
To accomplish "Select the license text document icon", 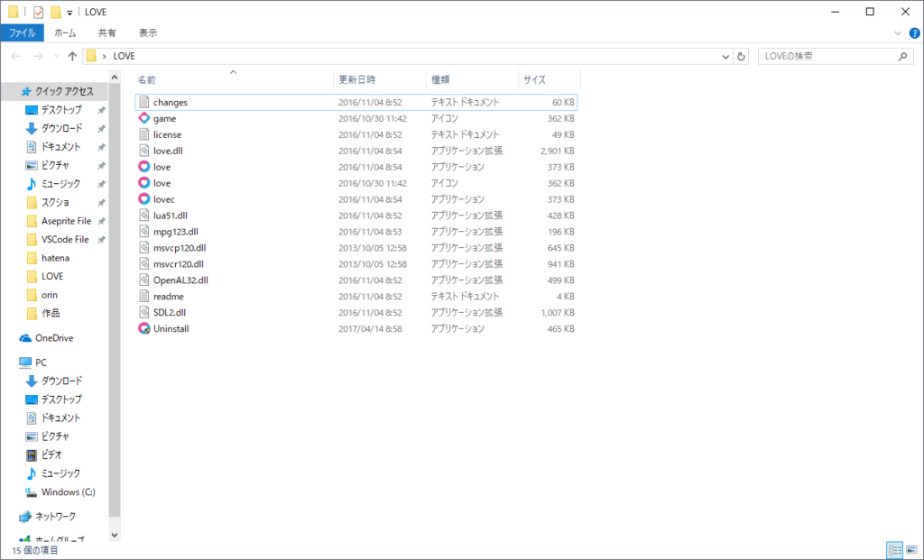I will click(143, 134).
